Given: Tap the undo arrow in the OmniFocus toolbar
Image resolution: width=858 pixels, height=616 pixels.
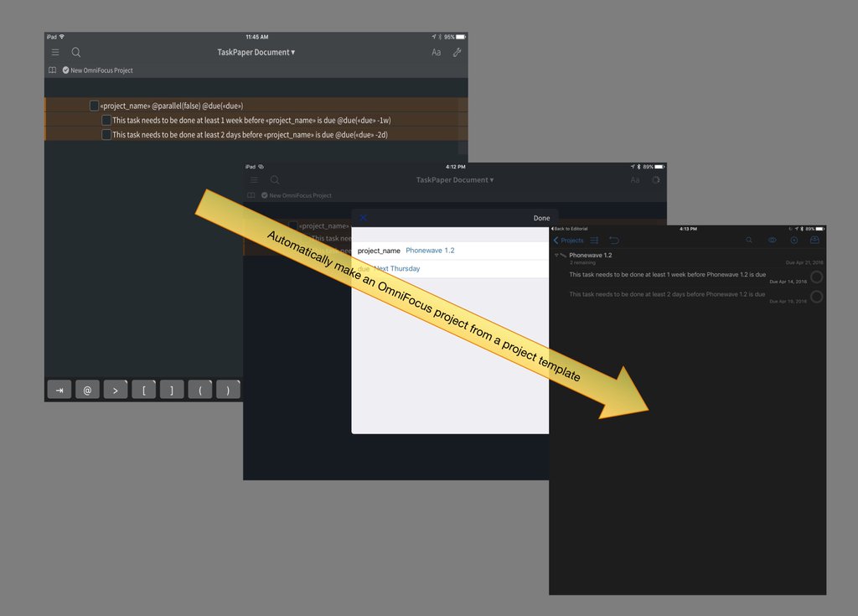Looking at the screenshot, I should [x=614, y=241].
